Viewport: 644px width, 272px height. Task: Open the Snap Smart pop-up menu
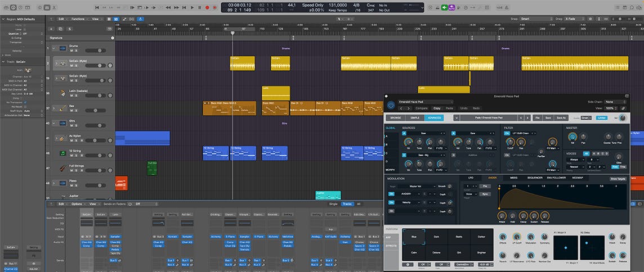[x=536, y=19]
